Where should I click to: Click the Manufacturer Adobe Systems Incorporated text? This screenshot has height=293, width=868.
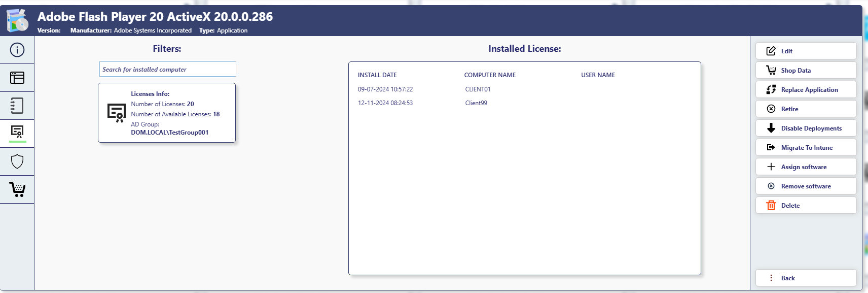(x=131, y=30)
